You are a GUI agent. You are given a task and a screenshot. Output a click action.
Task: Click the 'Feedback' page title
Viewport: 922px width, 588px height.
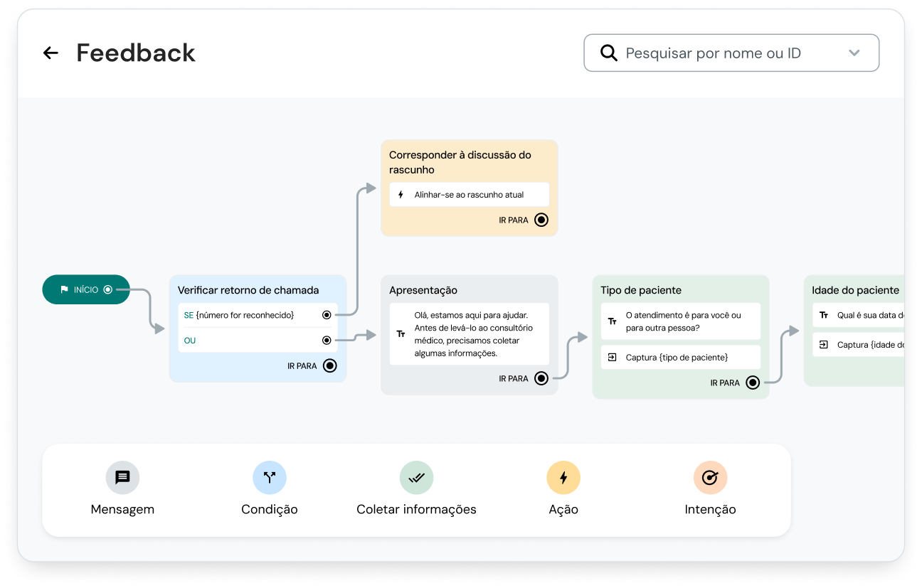tap(136, 53)
